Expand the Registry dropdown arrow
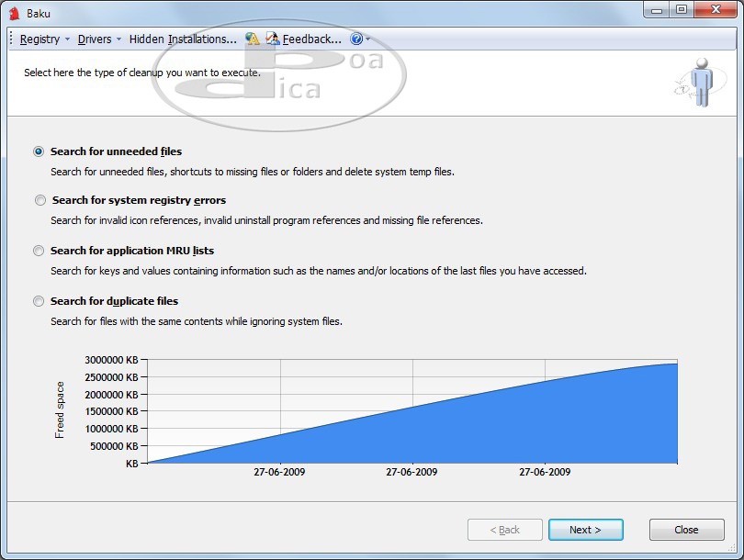 coord(68,39)
